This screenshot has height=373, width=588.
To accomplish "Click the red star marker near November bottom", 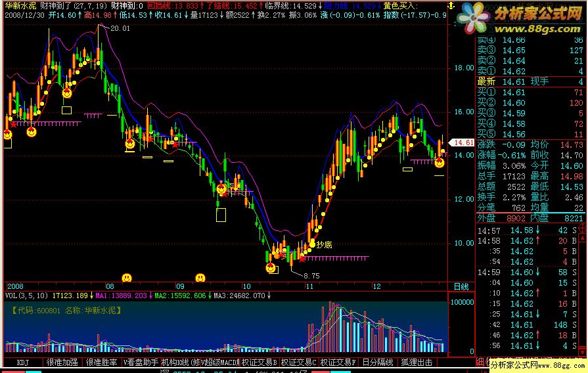I will click(302, 259).
